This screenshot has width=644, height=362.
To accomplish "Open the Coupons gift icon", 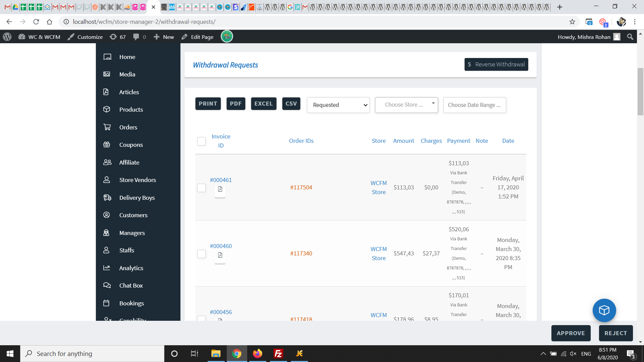I will [107, 144].
